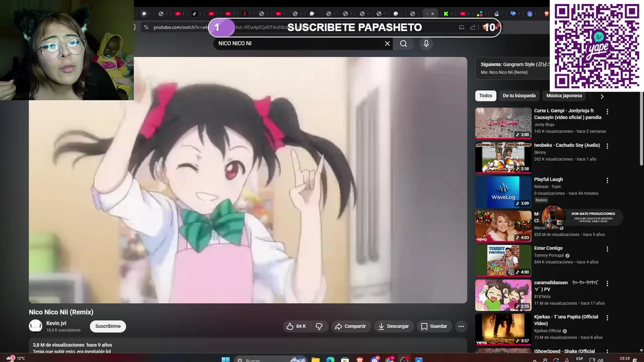Open Kjarkas T'una Papita thumbnail
644x362 pixels.
click(x=503, y=329)
